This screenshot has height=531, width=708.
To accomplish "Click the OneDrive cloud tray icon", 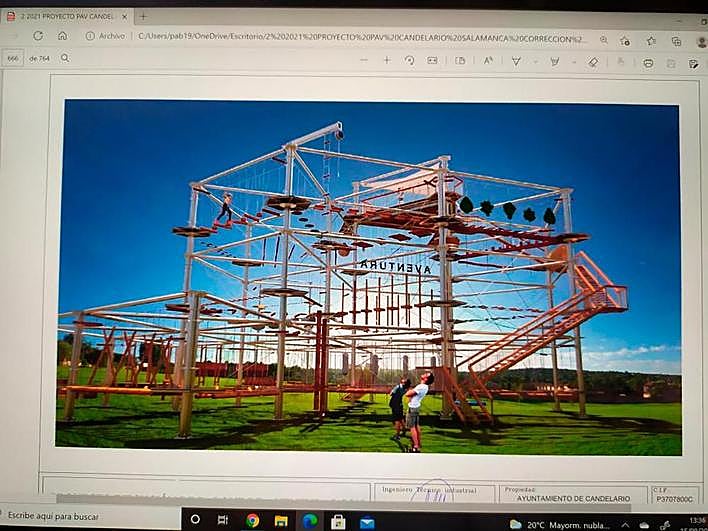I will [644, 526].
